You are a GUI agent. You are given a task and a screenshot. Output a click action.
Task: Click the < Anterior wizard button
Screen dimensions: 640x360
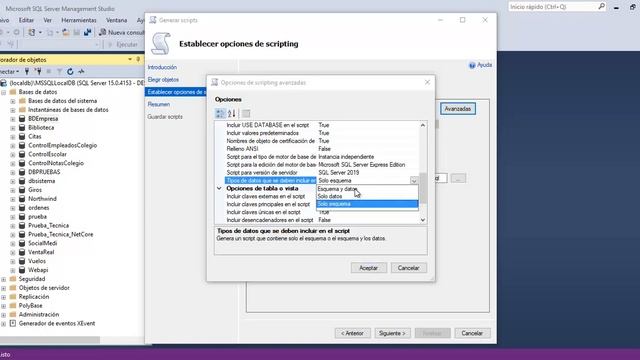[x=352, y=333]
